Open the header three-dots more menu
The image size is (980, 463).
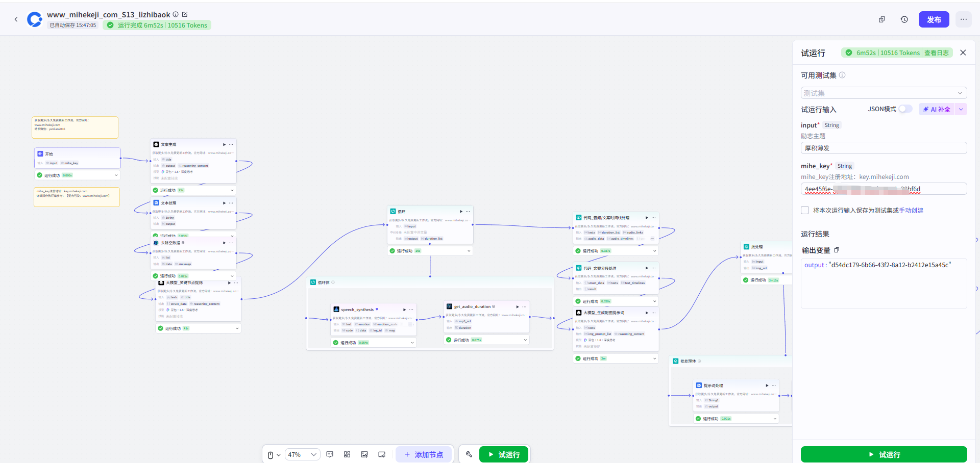[x=963, y=19]
